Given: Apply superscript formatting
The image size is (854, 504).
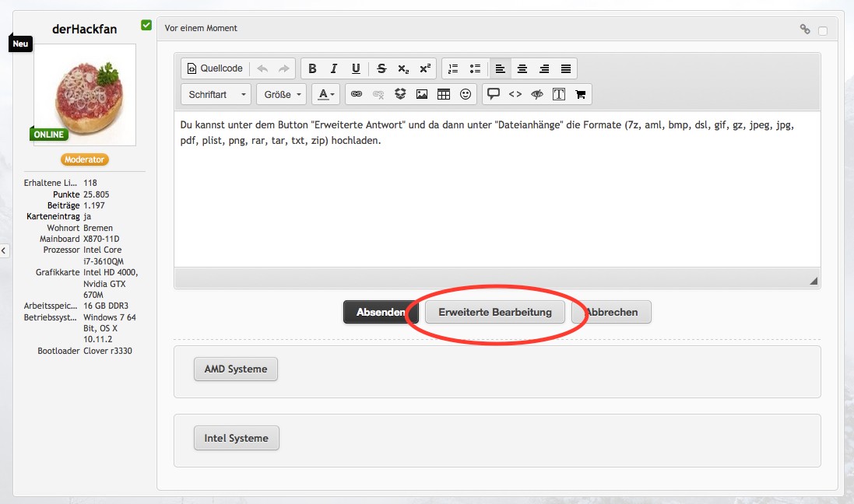Looking at the screenshot, I should point(425,68).
